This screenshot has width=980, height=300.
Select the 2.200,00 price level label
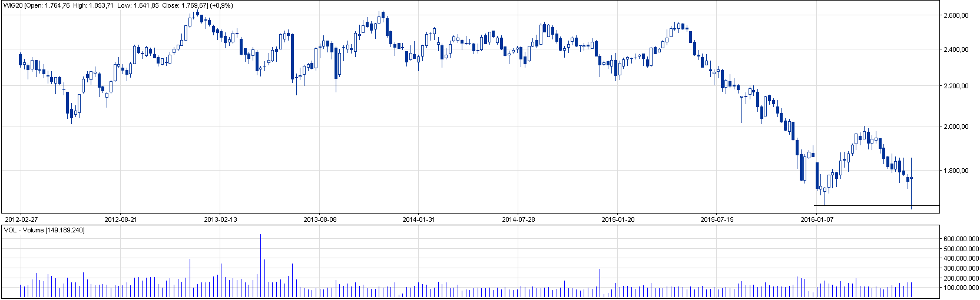(x=957, y=86)
